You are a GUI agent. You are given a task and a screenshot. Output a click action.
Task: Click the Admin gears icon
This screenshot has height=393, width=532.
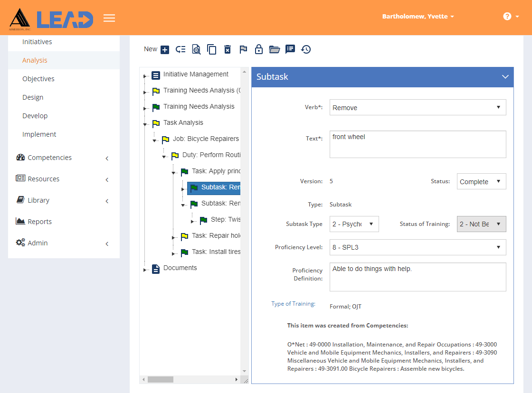(20, 243)
